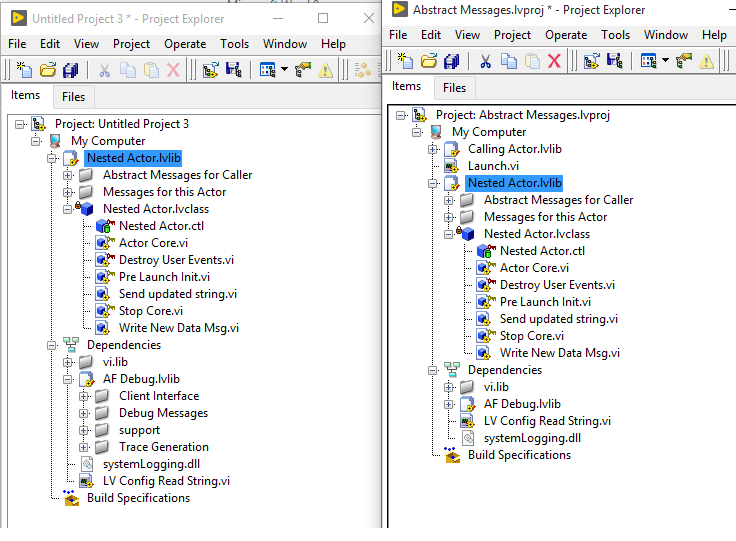Screen dimensions: 736x541
Task: Select Debug Messages folder in Untitled Project 3
Action: 163,413
